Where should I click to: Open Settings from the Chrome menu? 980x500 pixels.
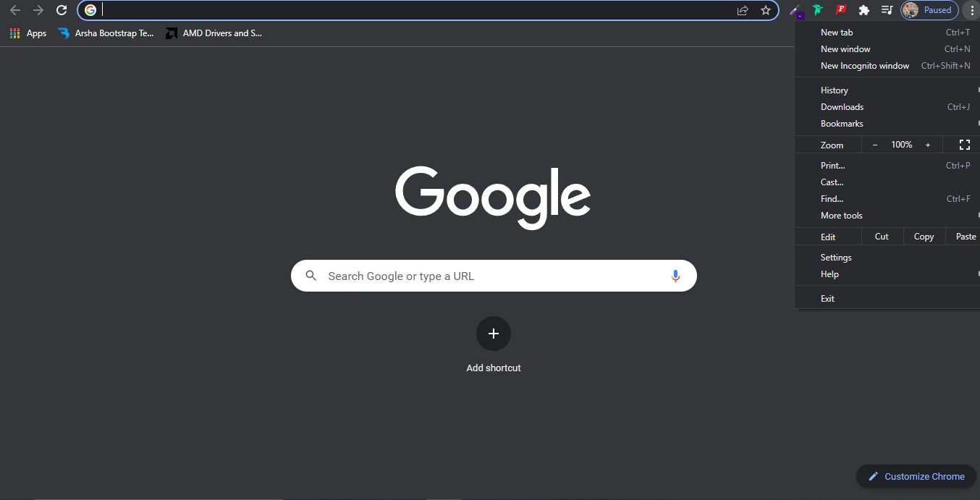coord(887,258)
